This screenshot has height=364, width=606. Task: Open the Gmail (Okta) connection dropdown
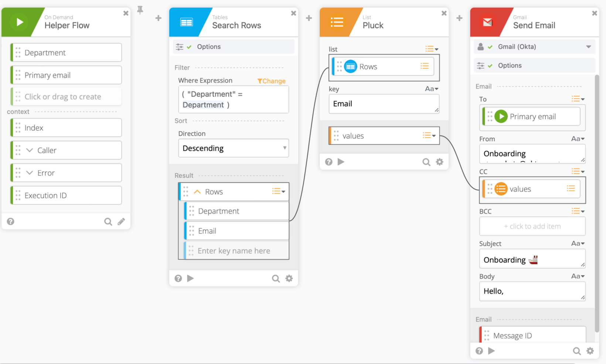(588, 47)
